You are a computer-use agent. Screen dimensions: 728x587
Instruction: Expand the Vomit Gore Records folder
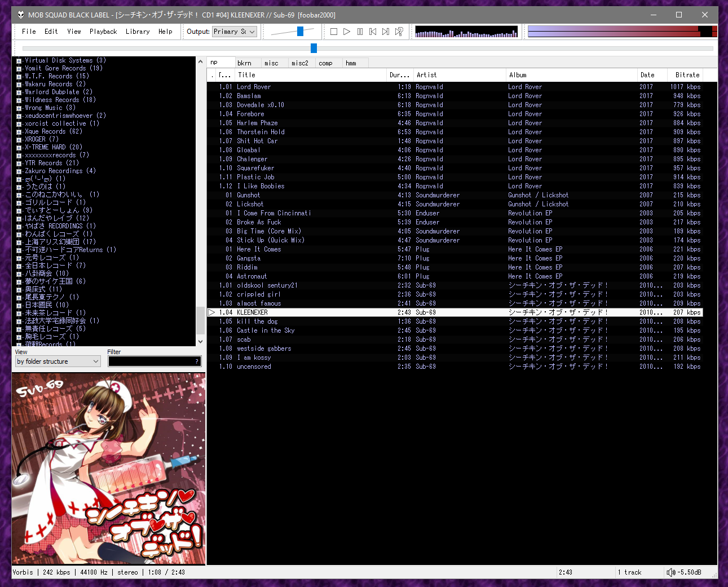(x=19, y=69)
